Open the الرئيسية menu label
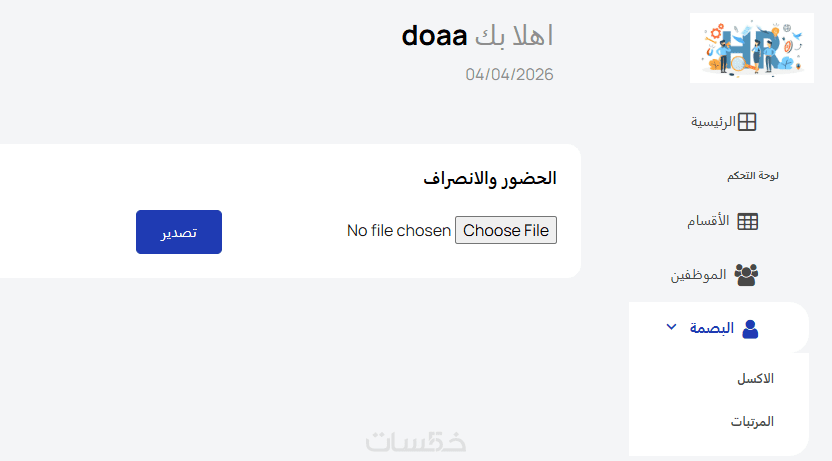The width and height of the screenshot is (832, 461). click(713, 122)
